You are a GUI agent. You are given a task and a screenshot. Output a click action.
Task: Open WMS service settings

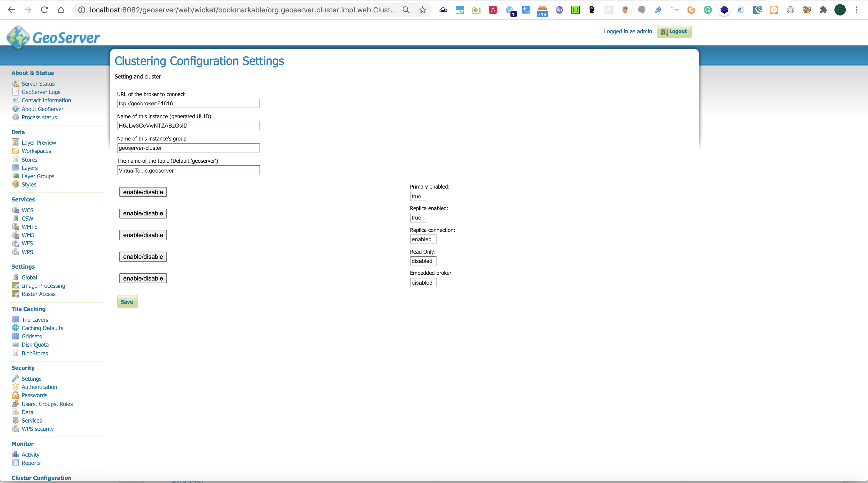[28, 235]
